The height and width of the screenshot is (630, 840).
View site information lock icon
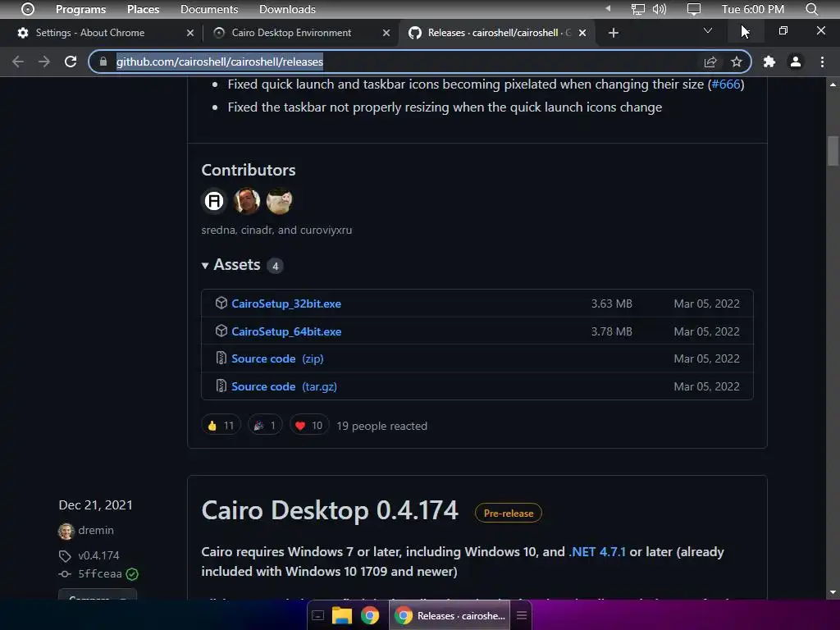(103, 62)
